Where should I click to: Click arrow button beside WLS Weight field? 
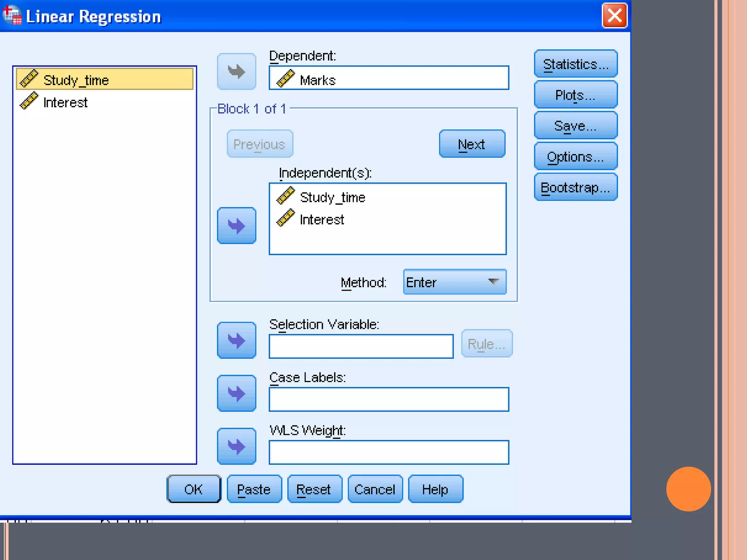236,446
